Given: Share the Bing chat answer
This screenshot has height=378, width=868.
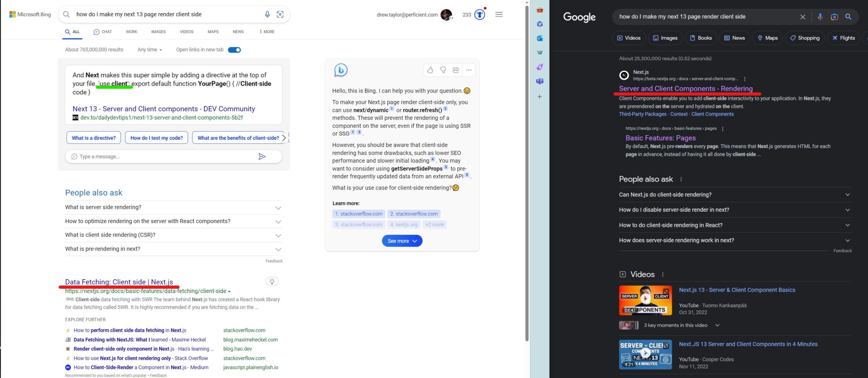Looking at the screenshot, I should (x=456, y=70).
